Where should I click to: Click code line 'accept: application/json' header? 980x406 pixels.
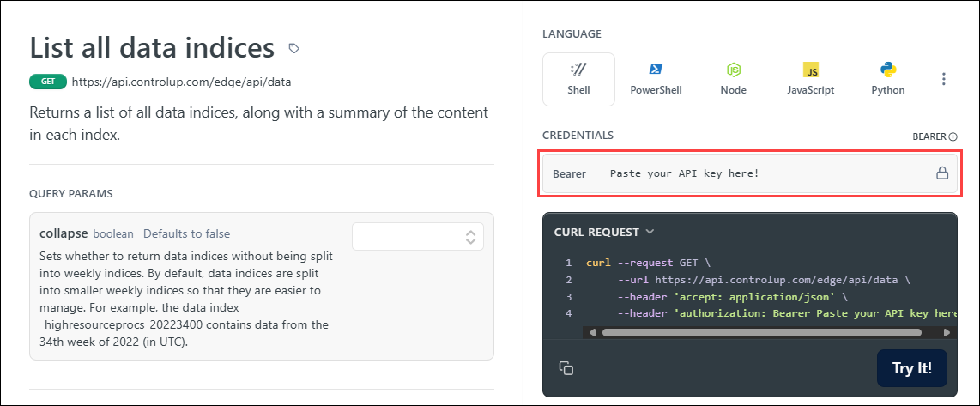735,296
